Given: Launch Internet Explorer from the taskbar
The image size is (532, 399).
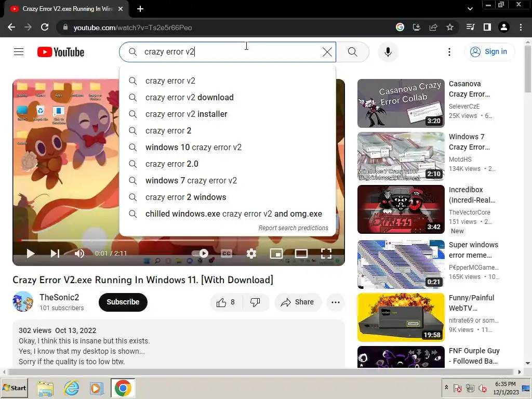Looking at the screenshot, I should [71, 388].
